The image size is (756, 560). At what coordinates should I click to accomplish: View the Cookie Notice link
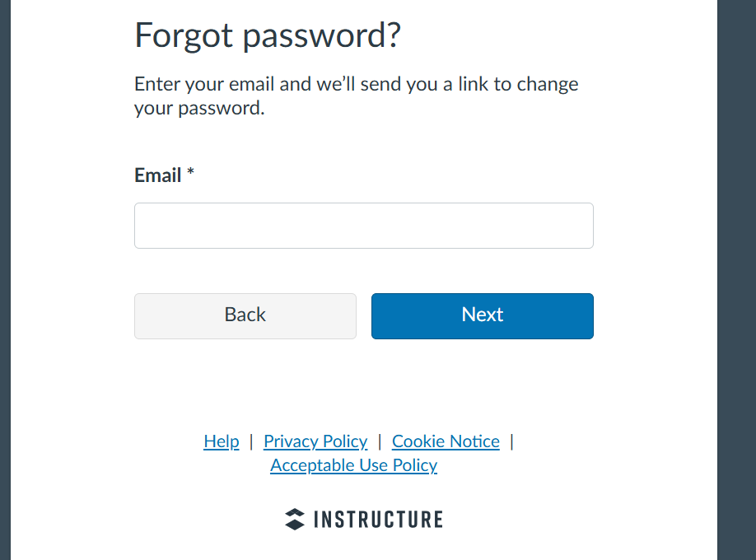(446, 441)
